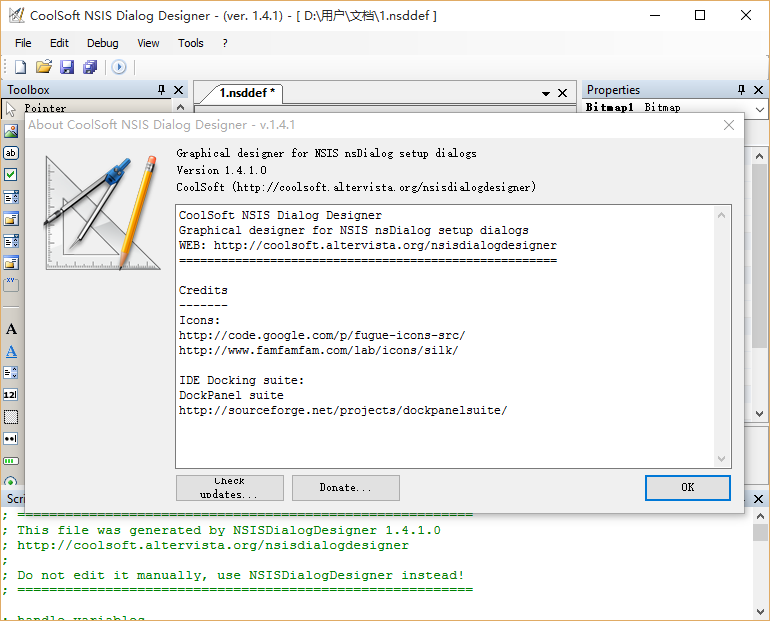
Task: Click the Save All toolbar icon
Action: (x=90, y=67)
